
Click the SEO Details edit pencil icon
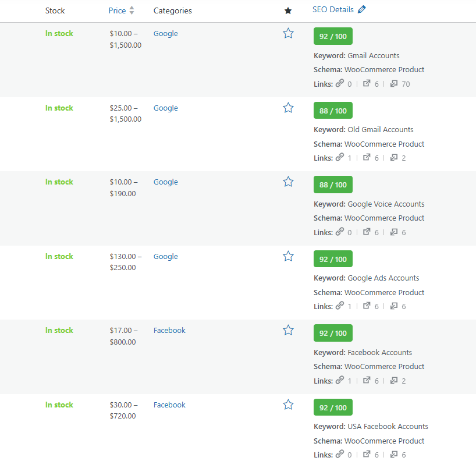(362, 9)
